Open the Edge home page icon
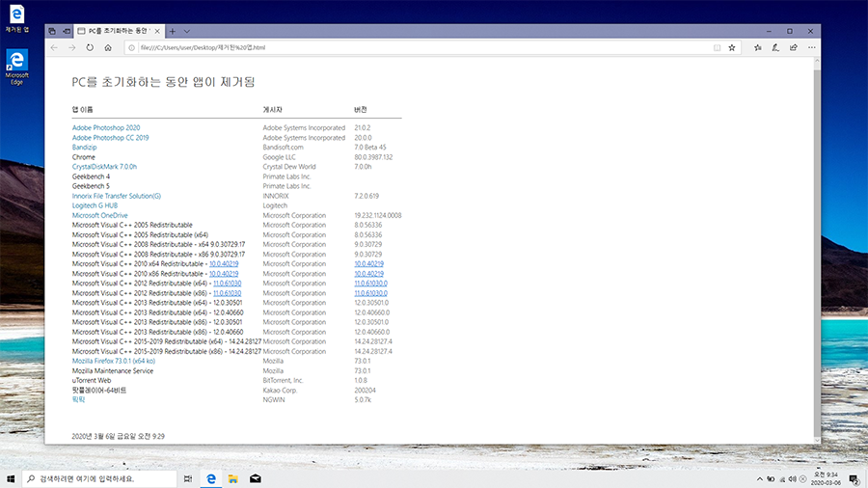This screenshot has width=868, height=488. 108,47
